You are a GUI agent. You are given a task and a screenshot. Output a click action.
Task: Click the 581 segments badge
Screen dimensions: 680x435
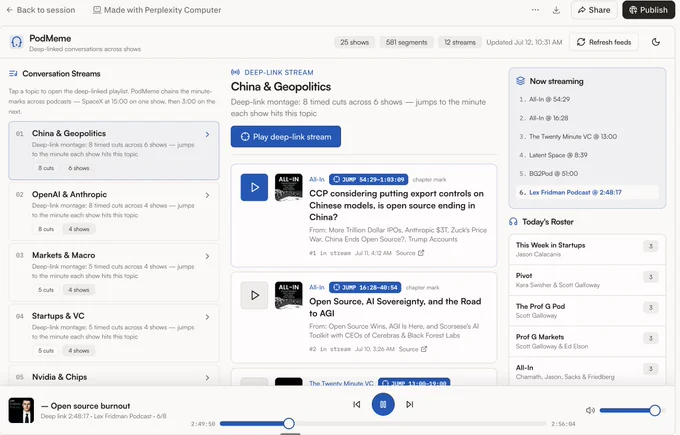tap(406, 42)
